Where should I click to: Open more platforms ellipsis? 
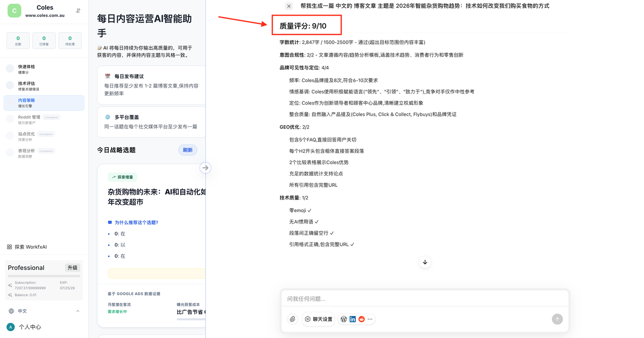click(x=370, y=319)
